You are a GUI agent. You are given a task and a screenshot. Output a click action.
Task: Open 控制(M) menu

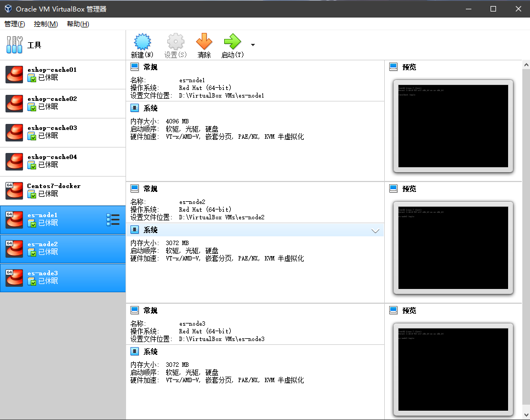[x=46, y=24]
